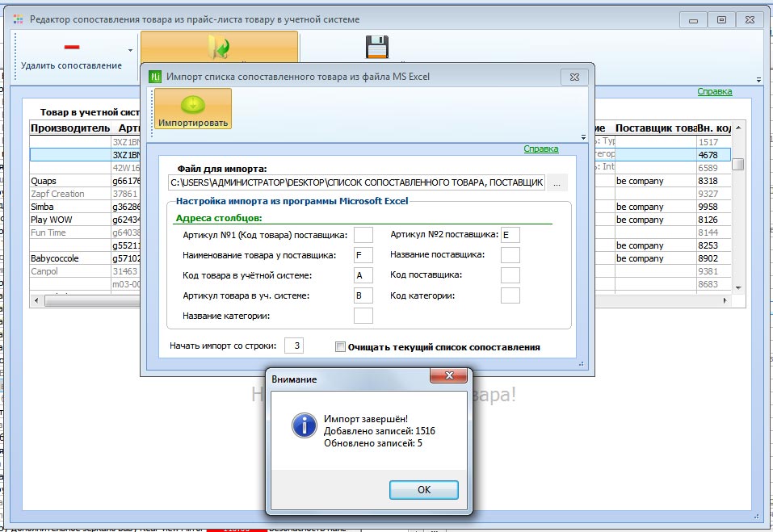Click the Вн. код column header
Image resolution: width=773 pixels, height=532 pixels.
[x=714, y=128]
